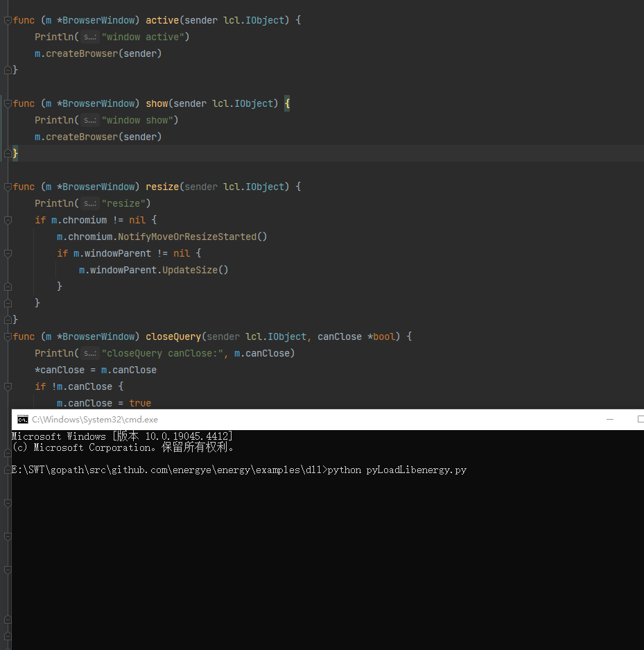Click the "window active" string literal
Viewport: 644px width, 650px height.
143,37
